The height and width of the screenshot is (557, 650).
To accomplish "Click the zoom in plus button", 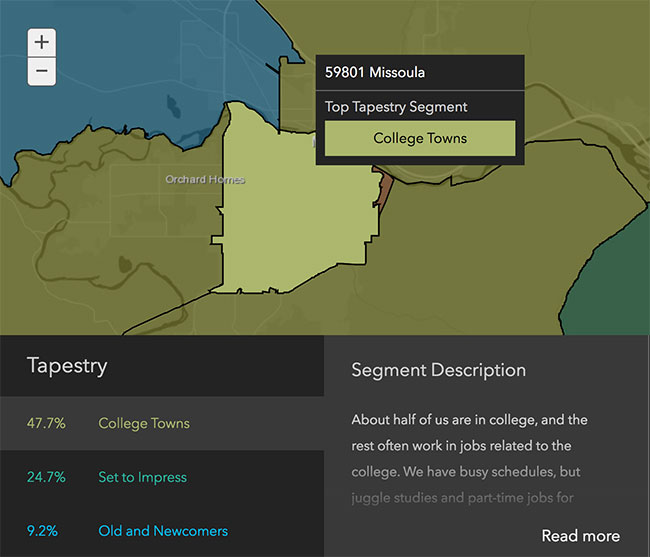I will pos(41,42).
